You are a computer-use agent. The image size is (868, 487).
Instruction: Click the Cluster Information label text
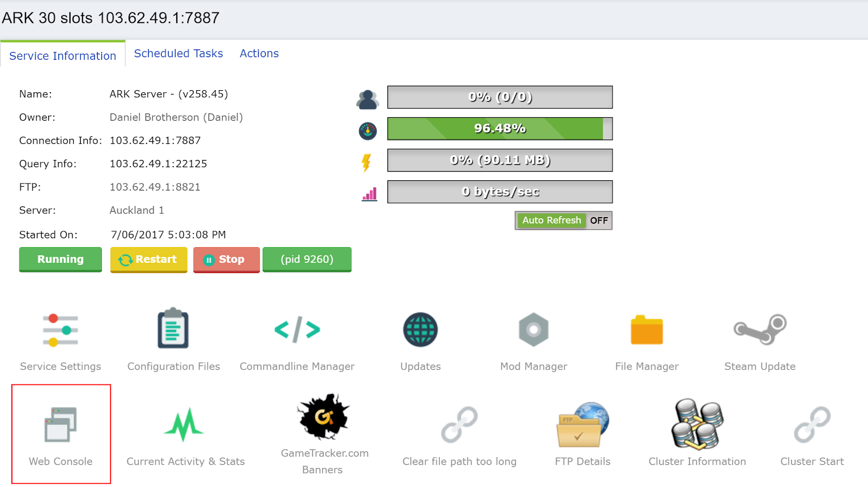tap(697, 461)
